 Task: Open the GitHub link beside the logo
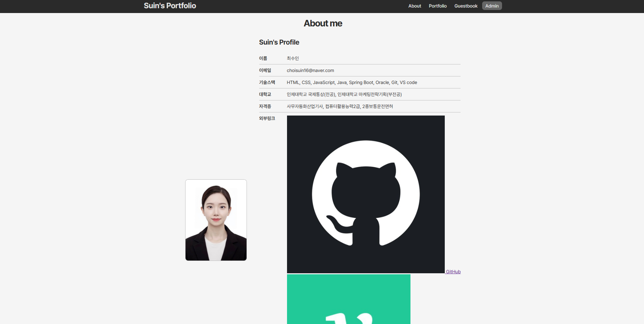[x=453, y=271]
